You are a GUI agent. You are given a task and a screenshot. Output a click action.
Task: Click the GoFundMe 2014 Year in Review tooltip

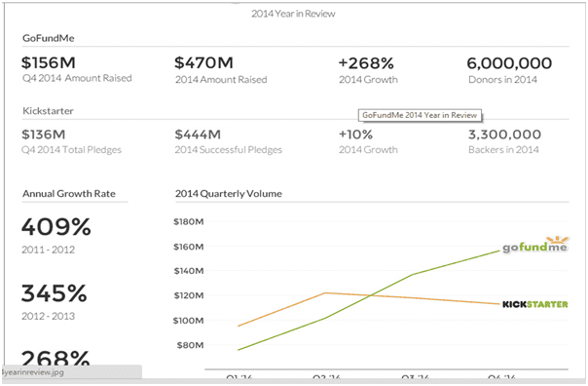point(420,115)
